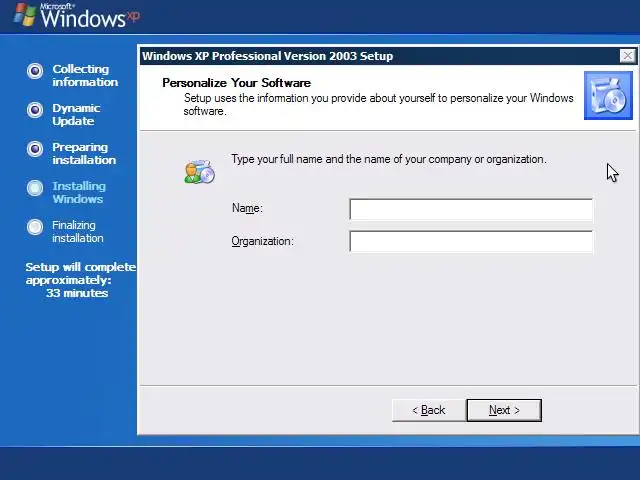The width and height of the screenshot is (640, 480).
Task: Click the 'Dynamic Update' step text
Action: point(76,115)
